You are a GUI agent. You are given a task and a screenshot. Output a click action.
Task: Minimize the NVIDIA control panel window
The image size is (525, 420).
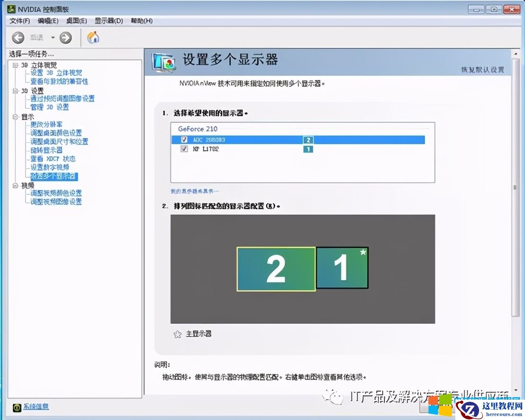click(476, 9)
